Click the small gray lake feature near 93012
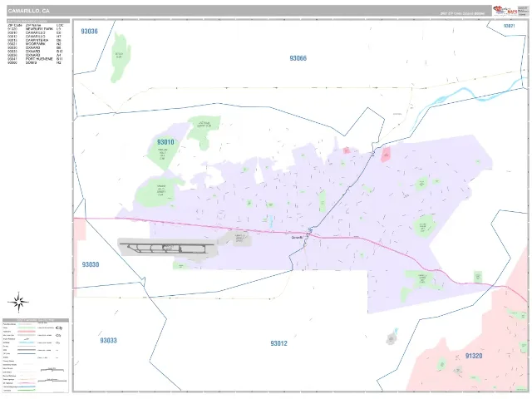This screenshot has width=532, height=399. [392, 338]
